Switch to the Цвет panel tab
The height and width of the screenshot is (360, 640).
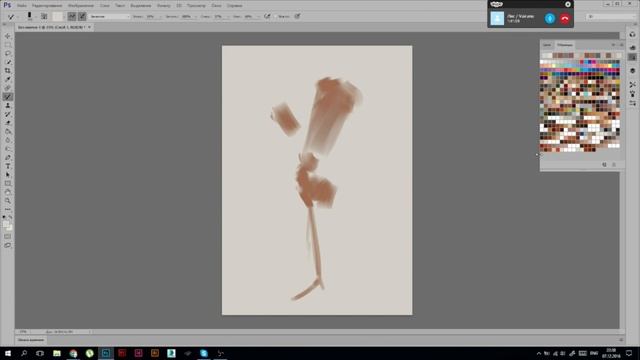click(x=547, y=45)
